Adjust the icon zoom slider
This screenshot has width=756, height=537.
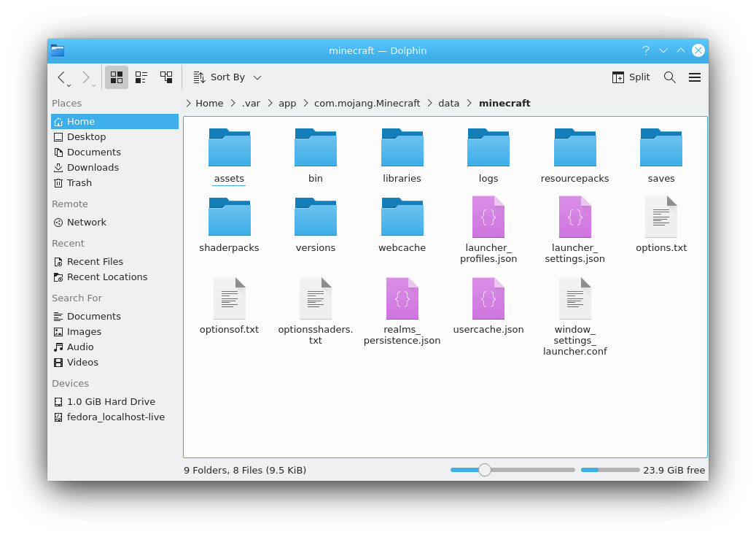pos(485,470)
